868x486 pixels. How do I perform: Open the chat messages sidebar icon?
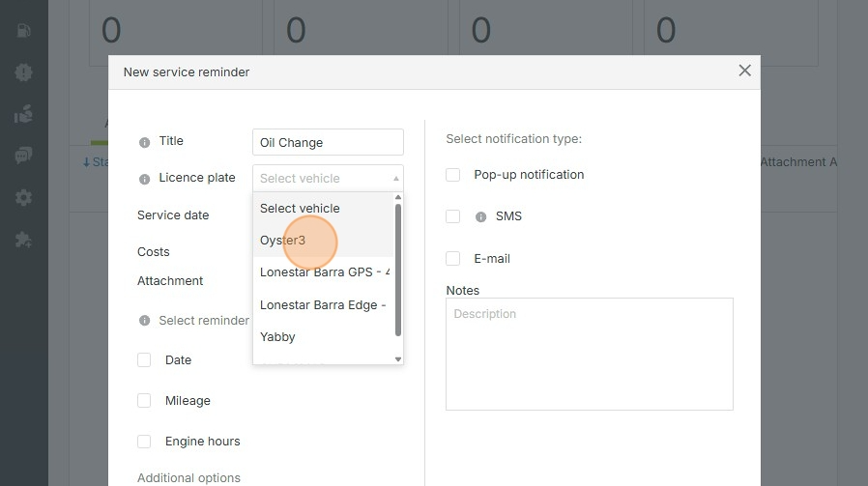tap(23, 156)
